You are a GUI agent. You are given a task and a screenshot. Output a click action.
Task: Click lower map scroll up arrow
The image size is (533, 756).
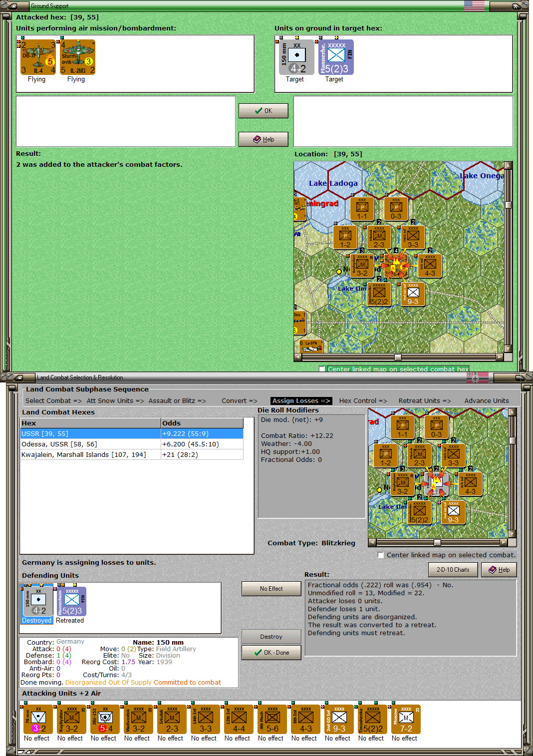[512, 412]
